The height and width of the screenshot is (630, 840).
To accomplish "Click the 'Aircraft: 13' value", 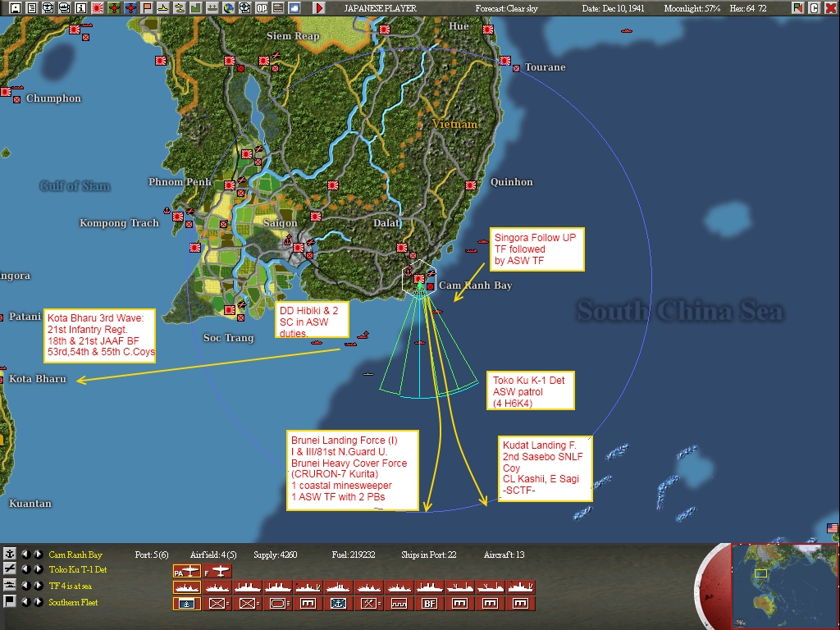I will [x=504, y=555].
